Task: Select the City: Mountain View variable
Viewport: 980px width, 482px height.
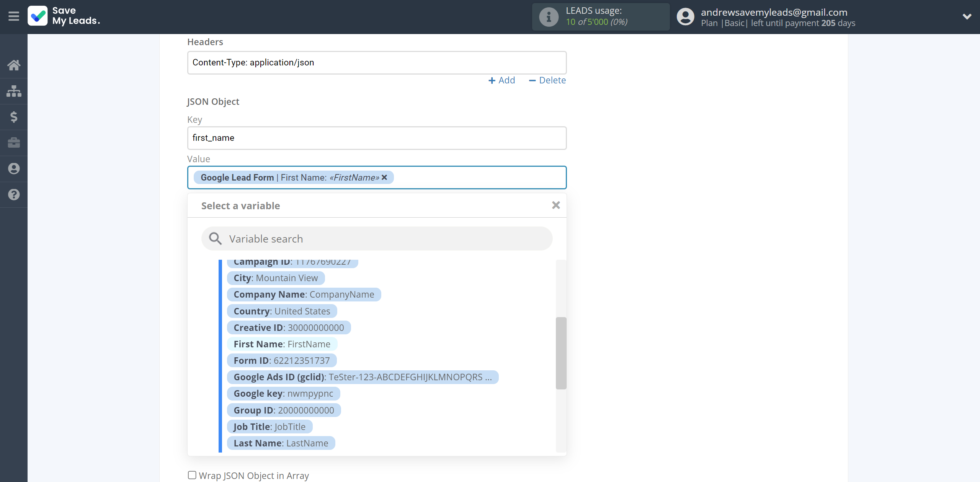Action: (x=276, y=278)
